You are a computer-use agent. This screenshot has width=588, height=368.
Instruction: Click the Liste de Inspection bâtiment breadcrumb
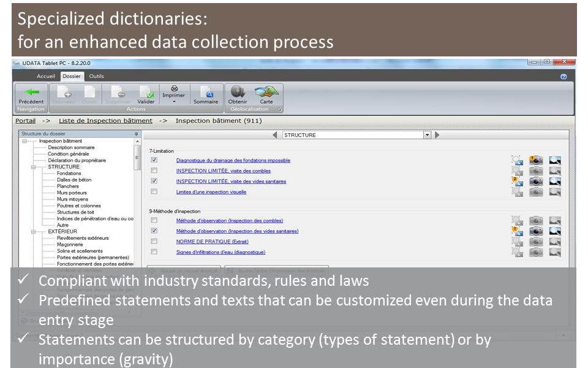click(x=105, y=121)
